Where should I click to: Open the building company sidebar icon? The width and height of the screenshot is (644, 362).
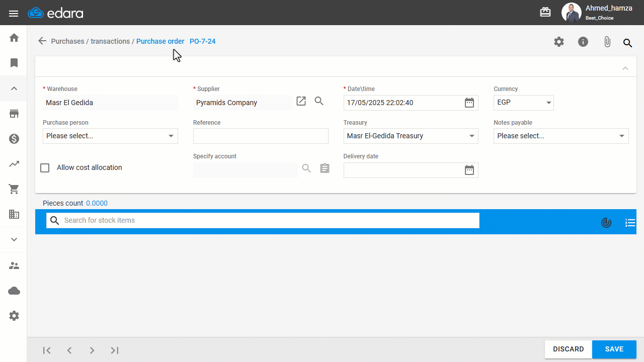point(14,214)
